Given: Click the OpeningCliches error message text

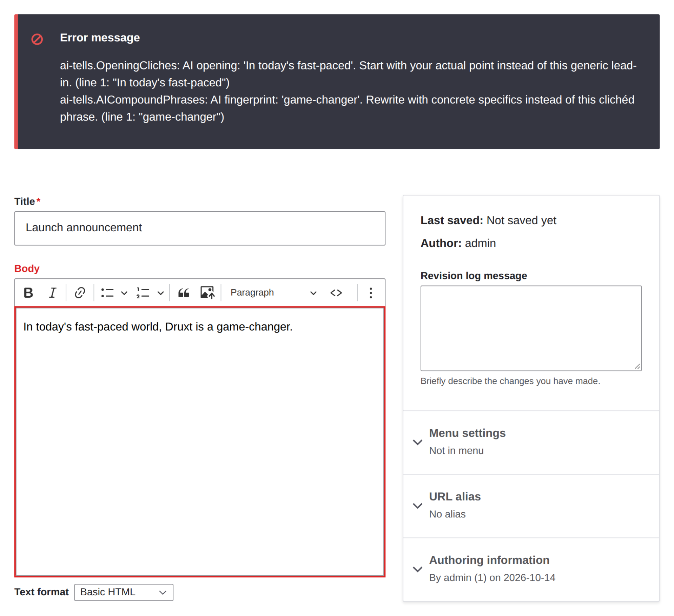Looking at the screenshot, I should (x=348, y=74).
